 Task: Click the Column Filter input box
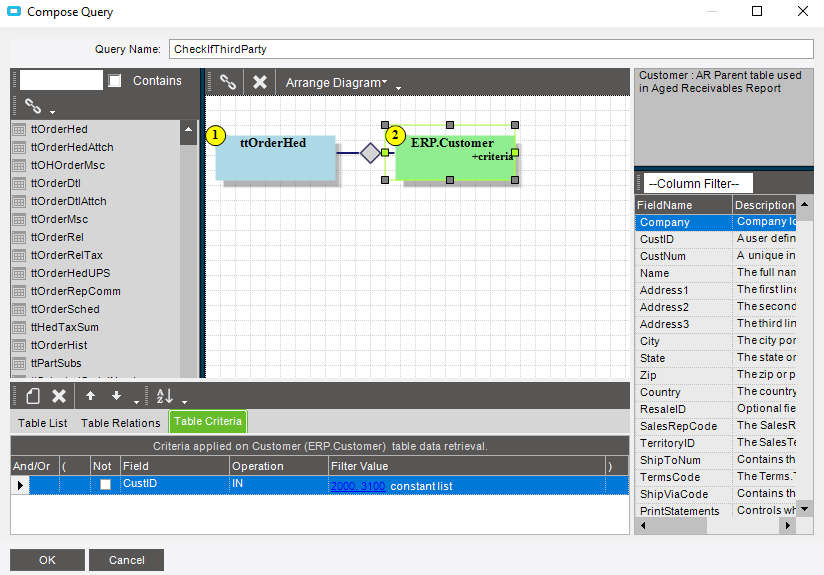(x=698, y=183)
